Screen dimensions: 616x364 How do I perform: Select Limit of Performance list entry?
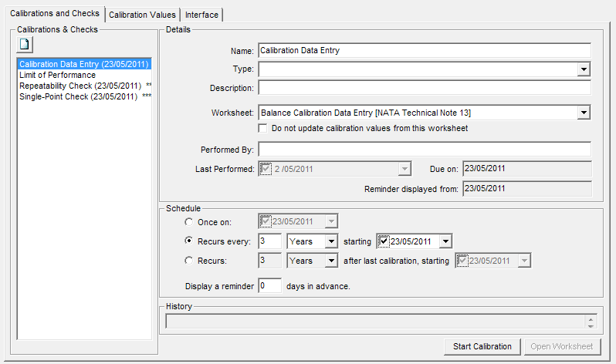point(57,75)
